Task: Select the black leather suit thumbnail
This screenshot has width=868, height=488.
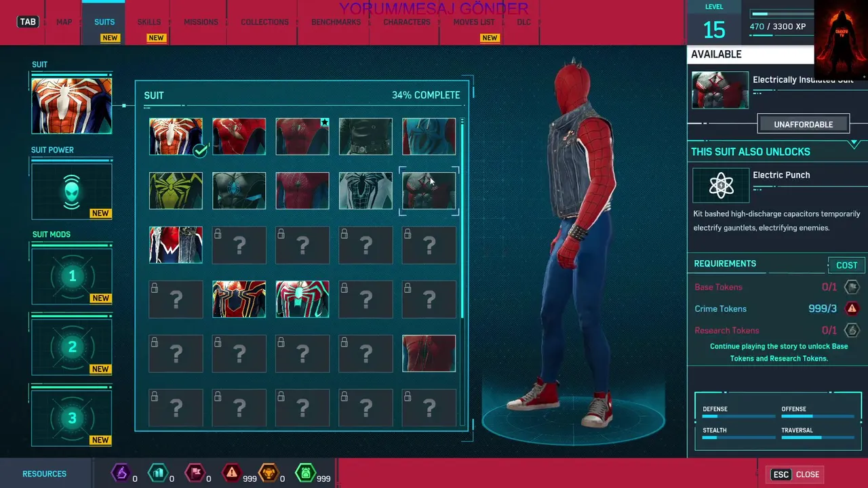Action: click(x=366, y=136)
